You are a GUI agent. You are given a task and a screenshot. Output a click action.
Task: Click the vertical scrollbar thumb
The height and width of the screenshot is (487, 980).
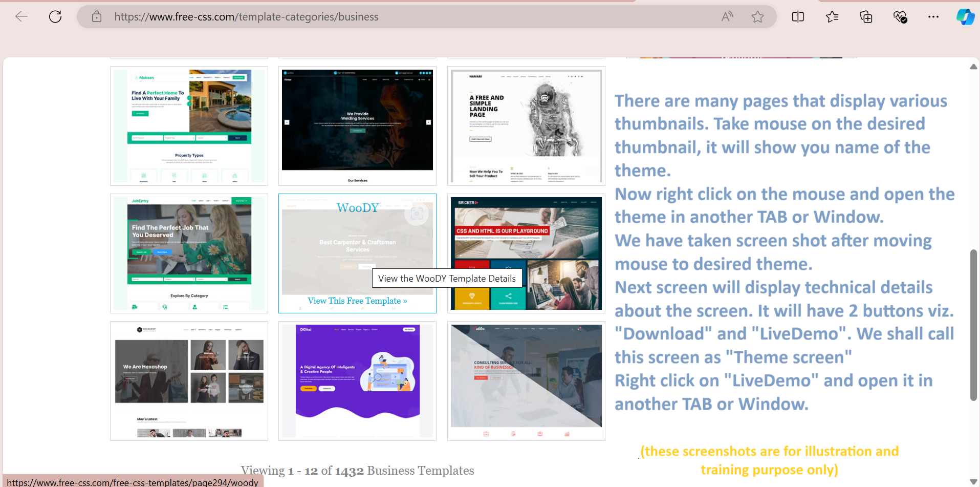pos(973,325)
